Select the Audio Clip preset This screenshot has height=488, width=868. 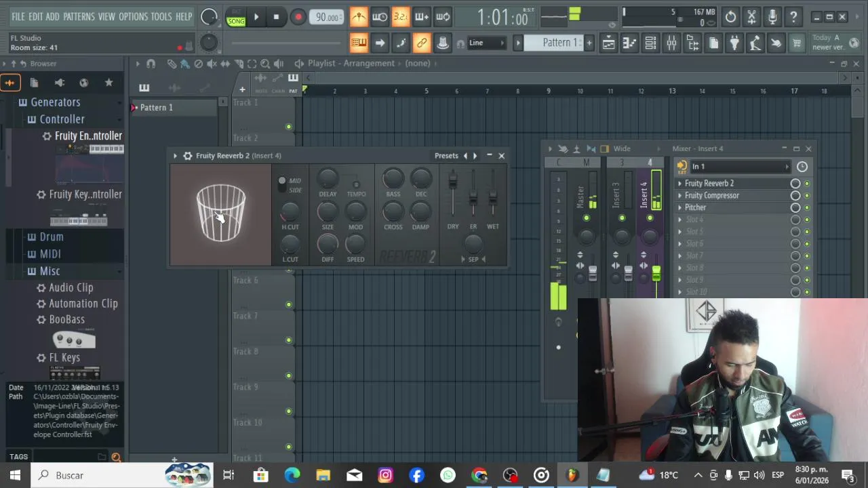(71, 288)
